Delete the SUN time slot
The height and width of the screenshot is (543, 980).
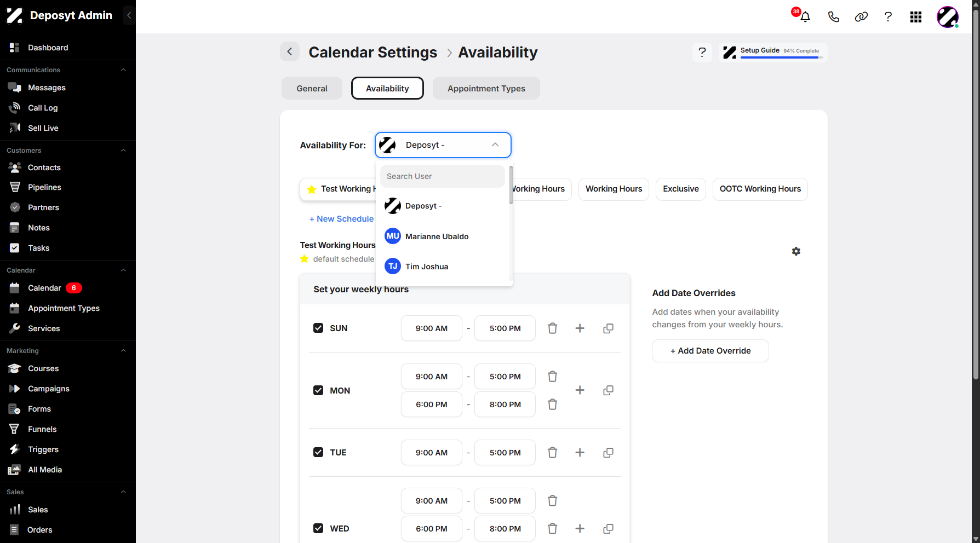point(552,328)
